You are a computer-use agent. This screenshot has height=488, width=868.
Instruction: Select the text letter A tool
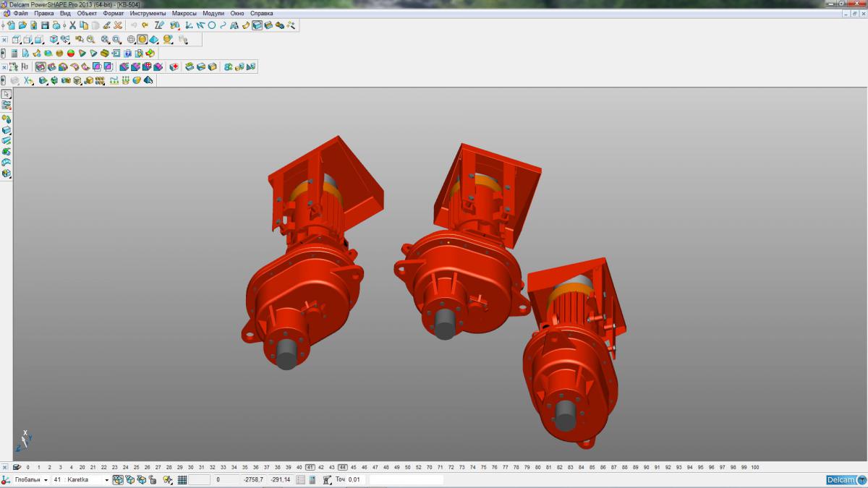(x=234, y=25)
